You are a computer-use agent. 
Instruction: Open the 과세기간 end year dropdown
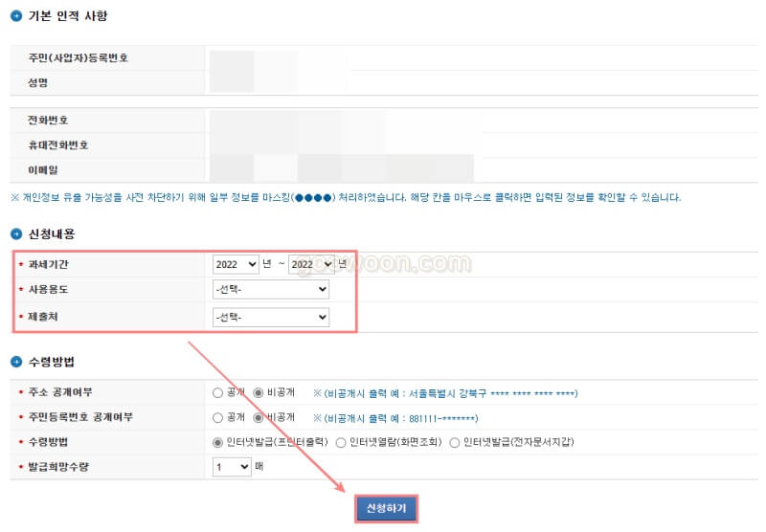click(312, 264)
